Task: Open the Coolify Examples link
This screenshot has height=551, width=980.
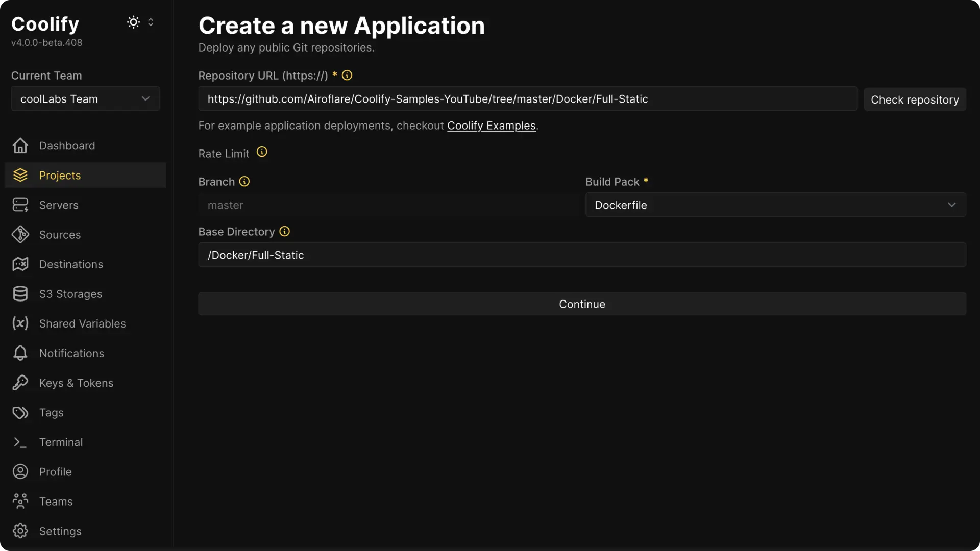Action: 491,126
